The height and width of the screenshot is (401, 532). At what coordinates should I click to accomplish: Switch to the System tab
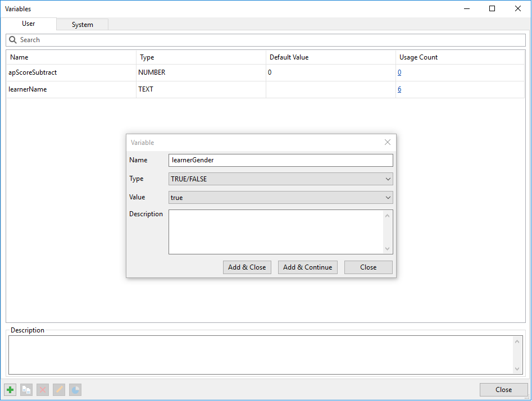(83, 24)
